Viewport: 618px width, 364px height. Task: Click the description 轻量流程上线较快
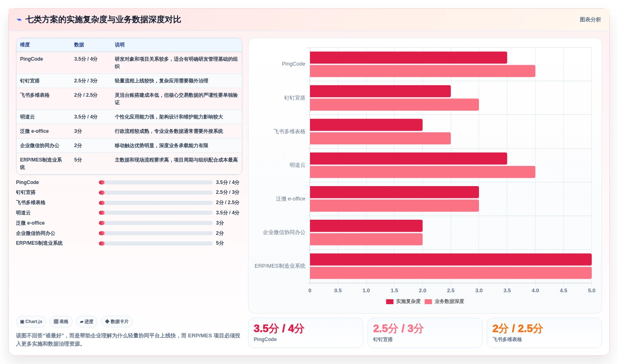point(162,81)
